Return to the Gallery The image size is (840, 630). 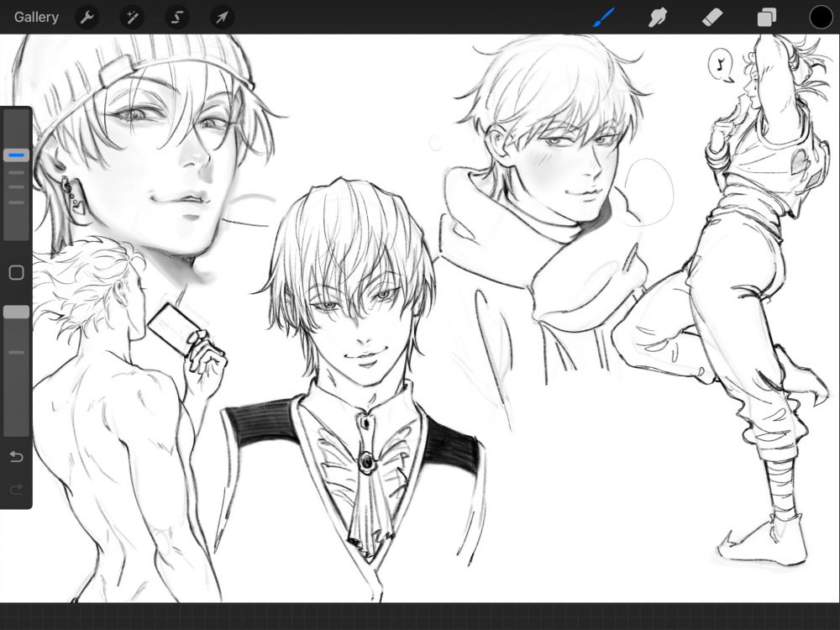[x=36, y=17]
